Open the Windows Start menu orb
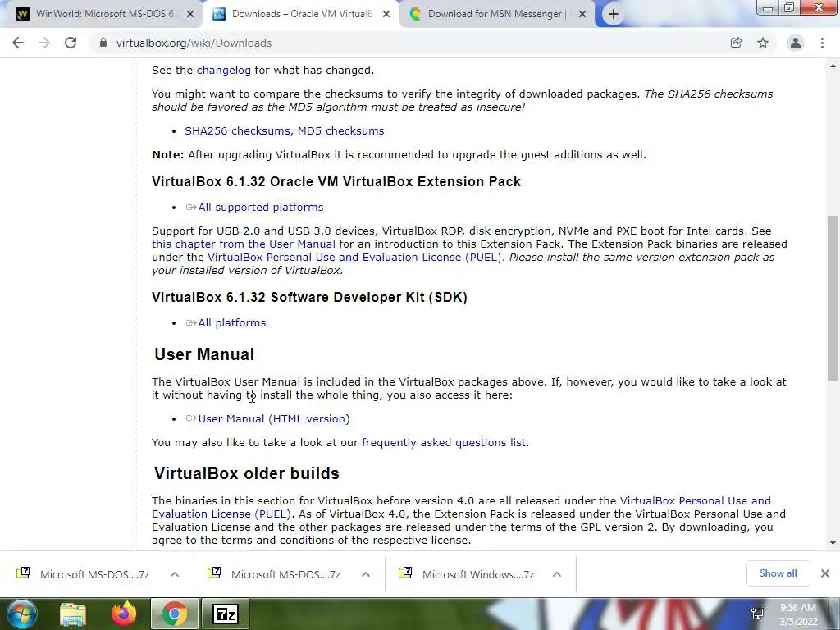This screenshot has height=630, width=840. coord(21,614)
